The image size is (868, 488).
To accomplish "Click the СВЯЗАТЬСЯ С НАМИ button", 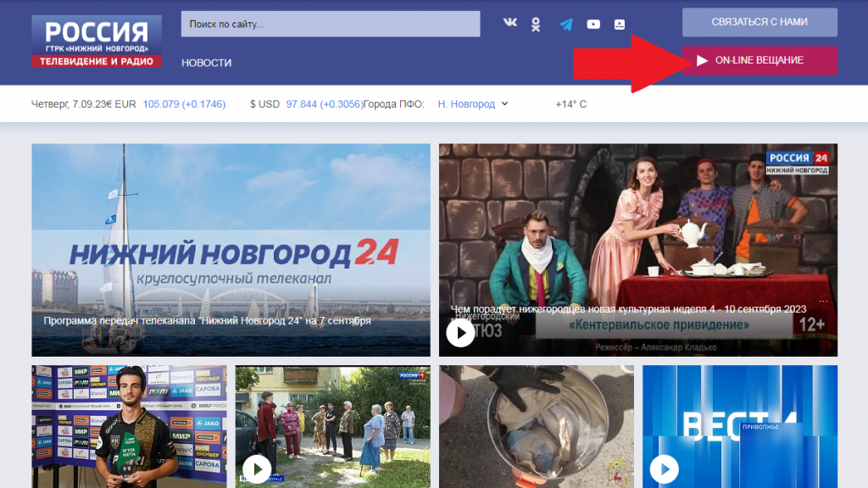I will tap(759, 22).
